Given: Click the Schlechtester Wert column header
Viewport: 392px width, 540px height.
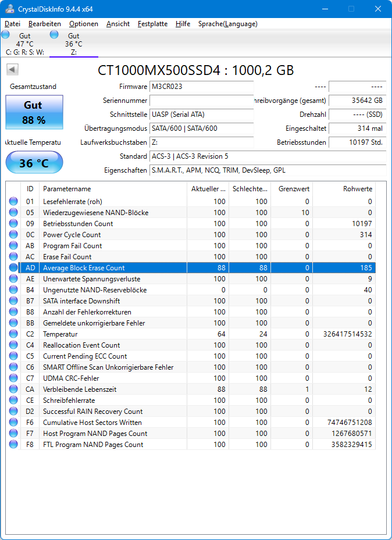Looking at the screenshot, I should click(250, 189).
